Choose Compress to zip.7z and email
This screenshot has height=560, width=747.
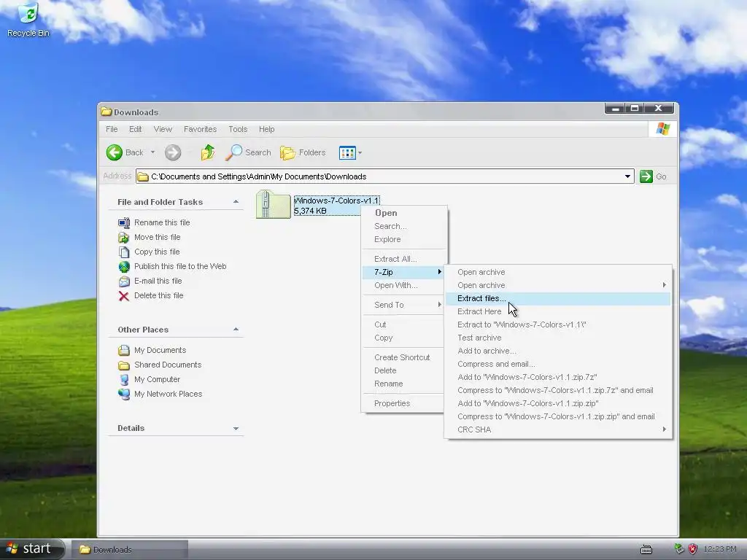[x=558, y=390]
